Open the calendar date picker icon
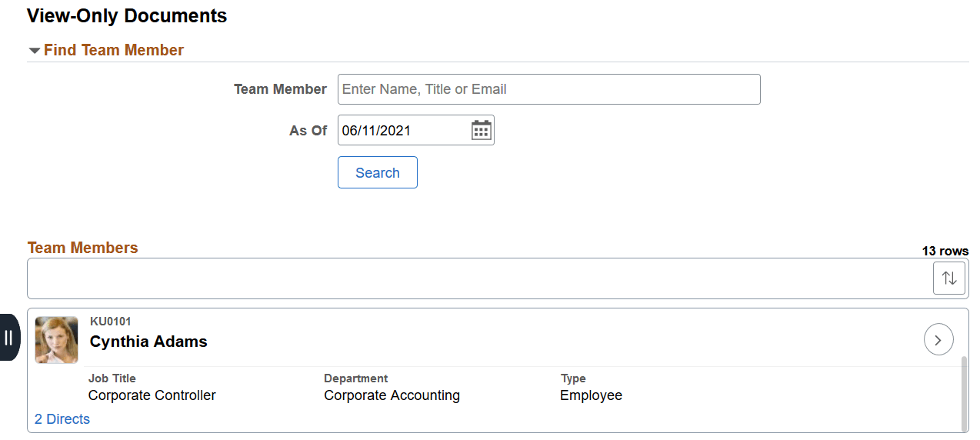The image size is (980, 440). click(x=481, y=131)
